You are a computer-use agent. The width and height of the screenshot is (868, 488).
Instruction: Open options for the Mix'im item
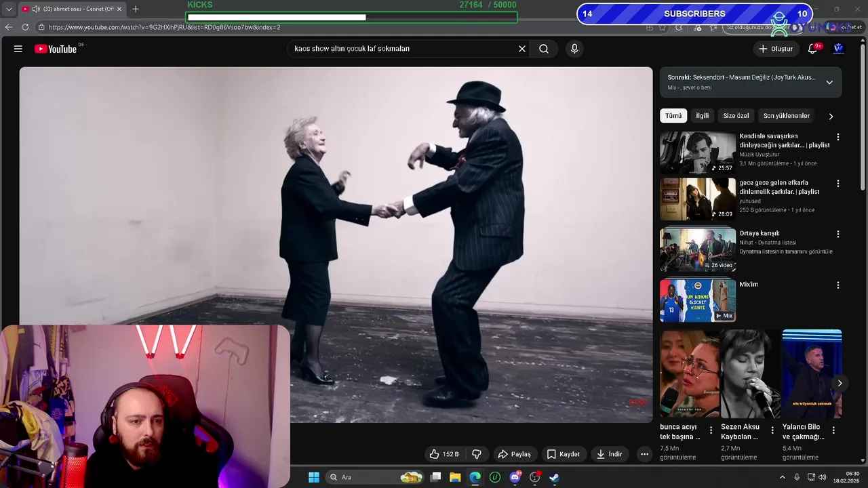837,285
